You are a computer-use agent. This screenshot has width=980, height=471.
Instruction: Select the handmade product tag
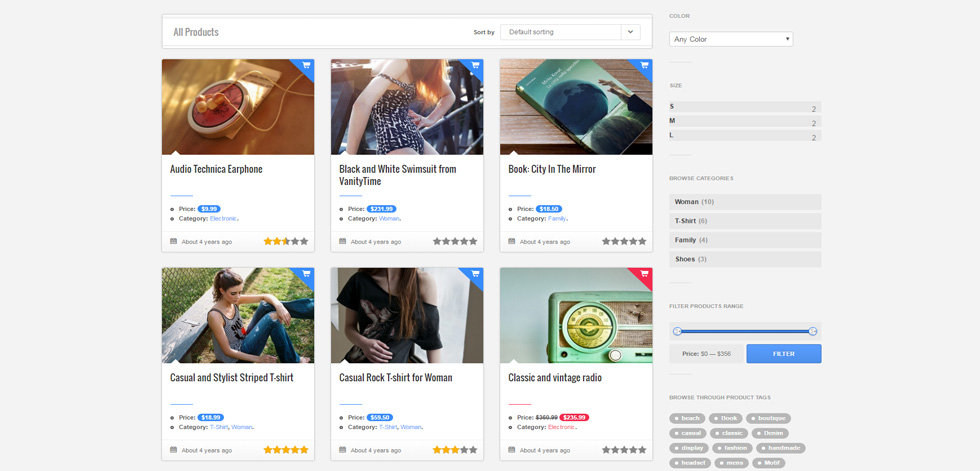pyautogui.click(x=781, y=448)
